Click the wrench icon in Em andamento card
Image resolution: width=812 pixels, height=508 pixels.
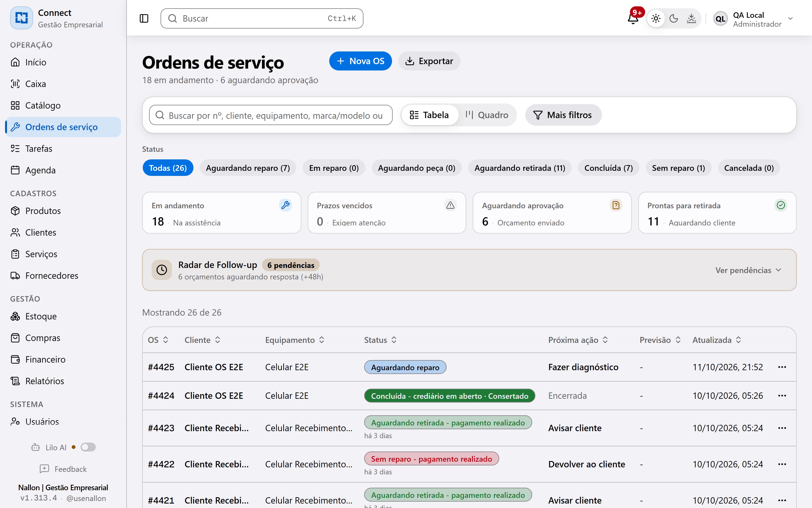pyautogui.click(x=285, y=205)
